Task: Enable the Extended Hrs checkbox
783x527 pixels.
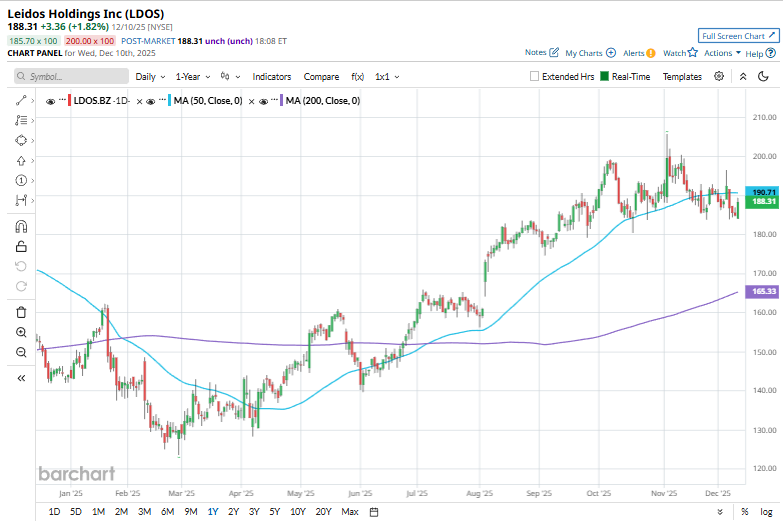Action: [535, 76]
